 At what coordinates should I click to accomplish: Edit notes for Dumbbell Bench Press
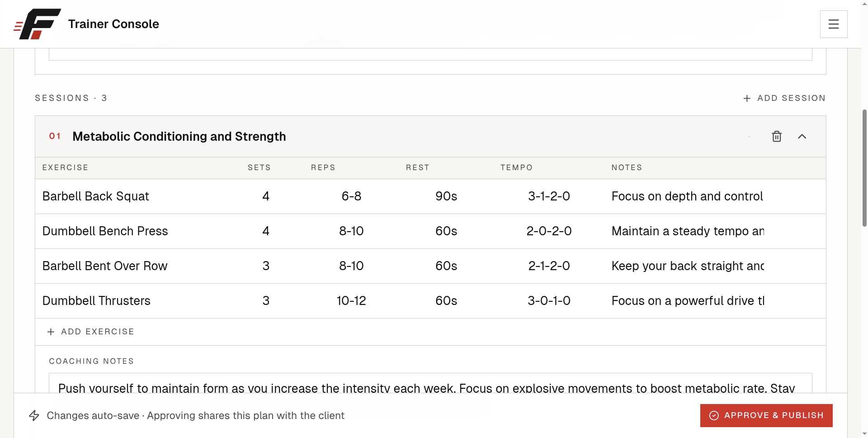(x=688, y=231)
